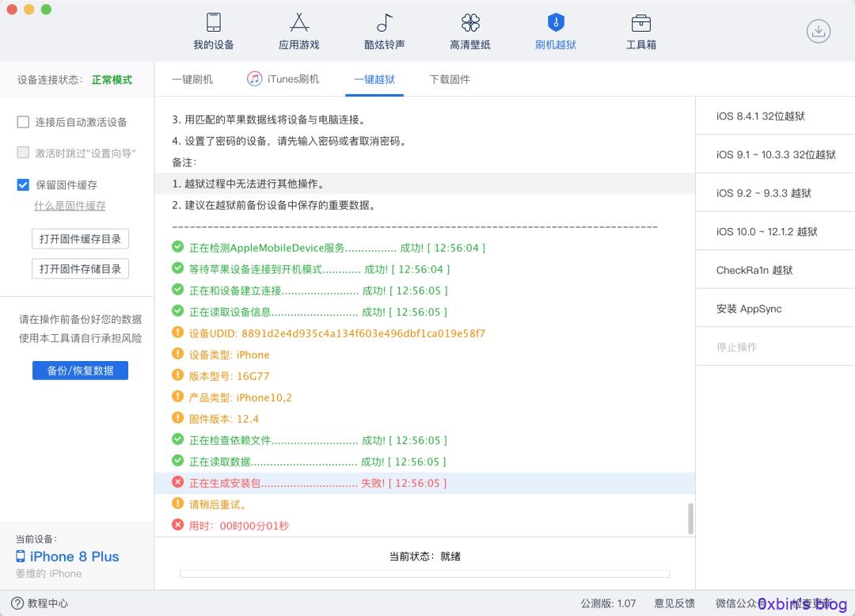Click green check beside 正在和设备建立连接
Screen dimensions: 855x616
pyautogui.click(x=178, y=290)
